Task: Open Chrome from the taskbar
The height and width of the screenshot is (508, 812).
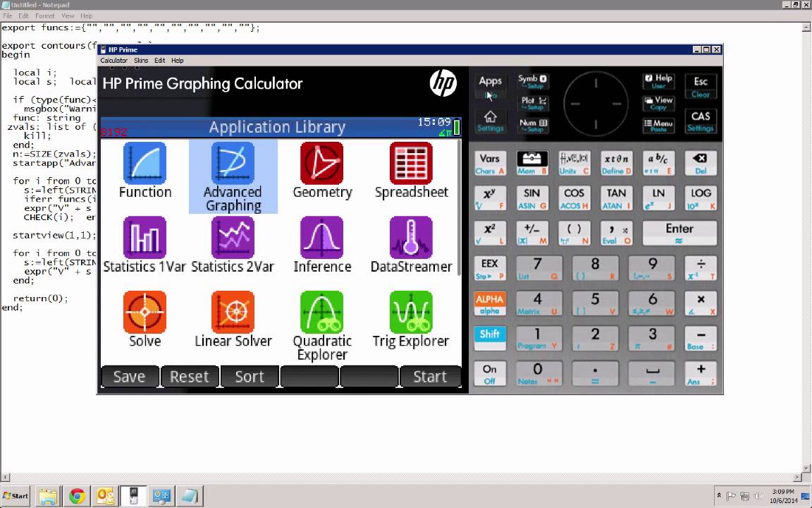Action: coord(77,496)
